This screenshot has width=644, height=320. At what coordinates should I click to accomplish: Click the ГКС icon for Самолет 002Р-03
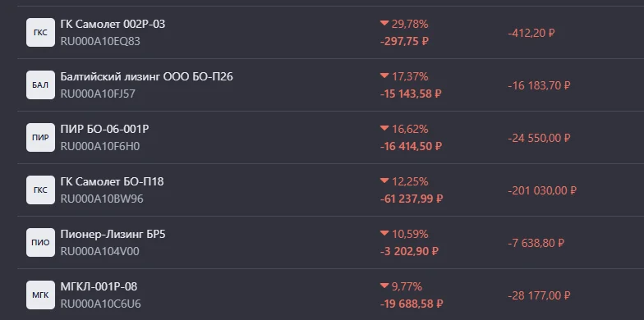click(x=41, y=33)
